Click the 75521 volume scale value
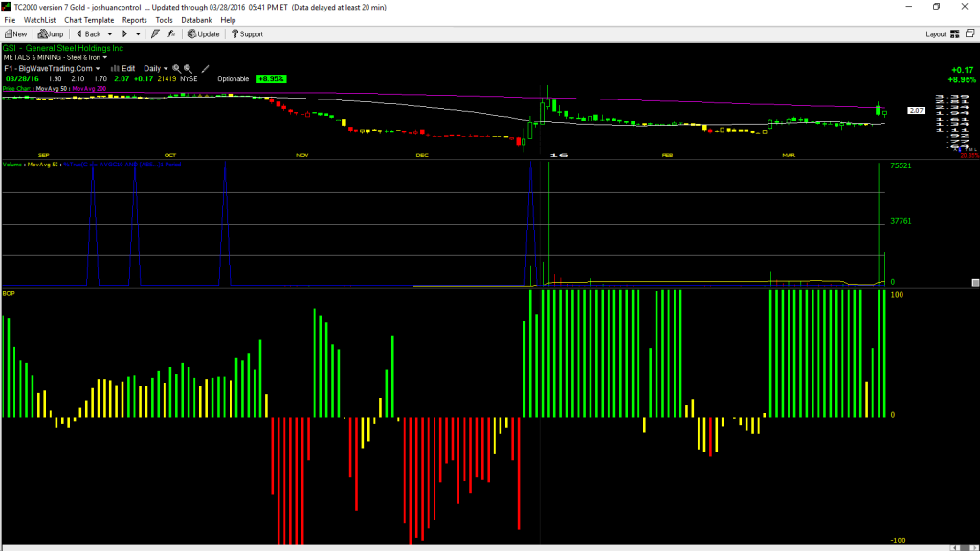Screen dimensions: 980x551 pos(901,166)
